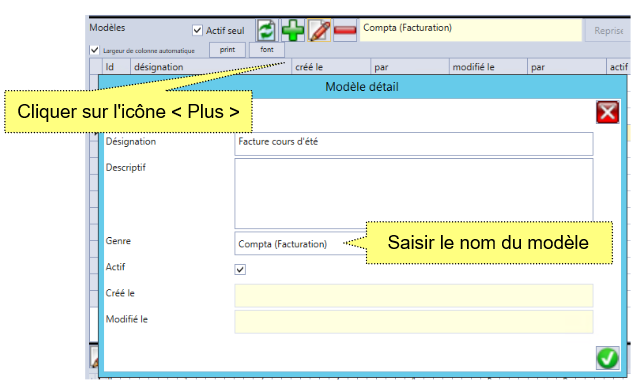Click the Modifié le field
Image resolution: width=641 pixels, height=386 pixels.
pos(414,322)
